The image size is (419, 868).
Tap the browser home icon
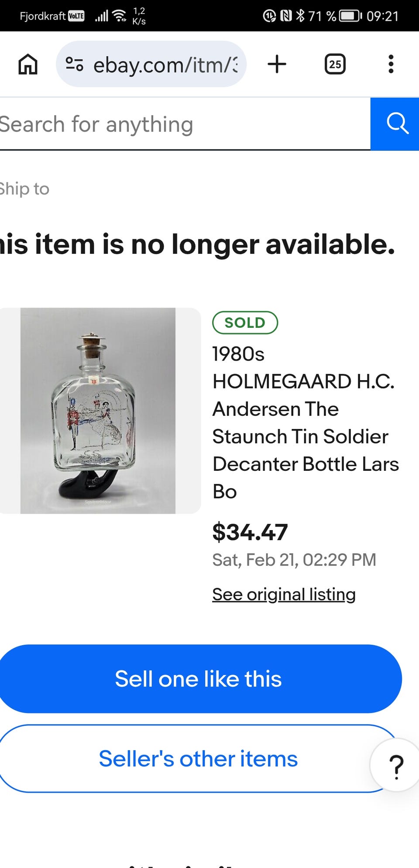coord(28,65)
